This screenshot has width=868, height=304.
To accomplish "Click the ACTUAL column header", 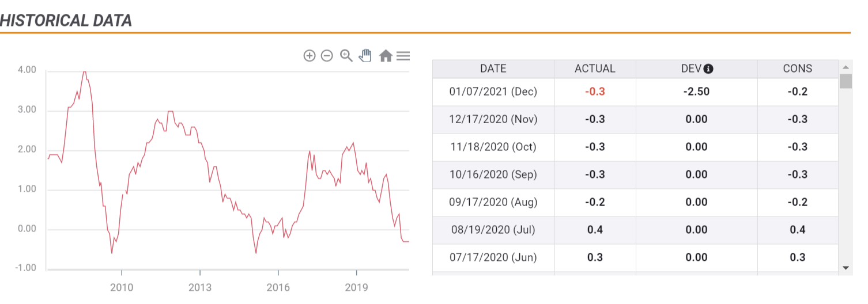I will coord(595,69).
